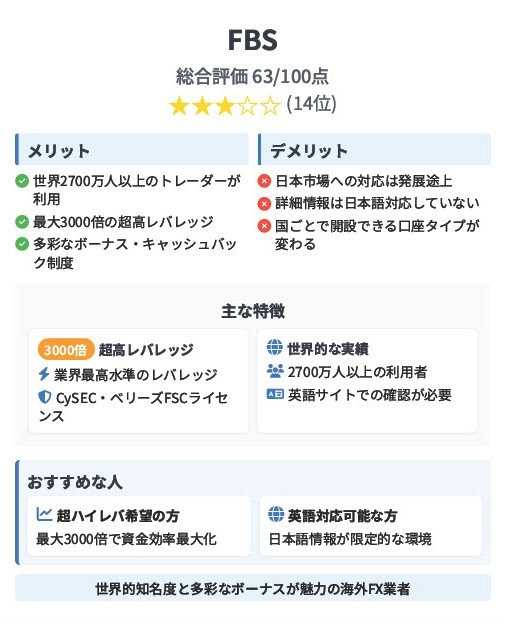This screenshot has height=618, width=506.
Task: Click the 英語対応可能な方 recommendation card
Action: click(370, 526)
